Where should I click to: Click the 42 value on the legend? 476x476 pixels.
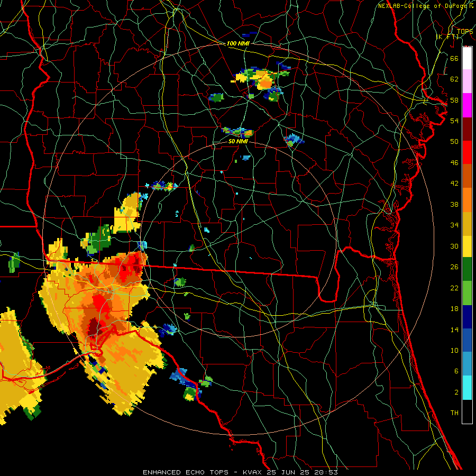pos(454,184)
